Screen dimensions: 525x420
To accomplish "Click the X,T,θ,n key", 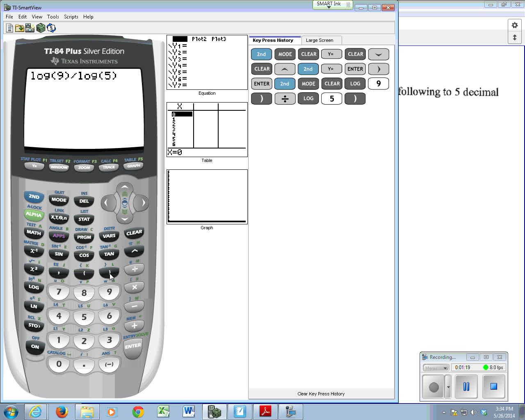I will [x=59, y=218].
